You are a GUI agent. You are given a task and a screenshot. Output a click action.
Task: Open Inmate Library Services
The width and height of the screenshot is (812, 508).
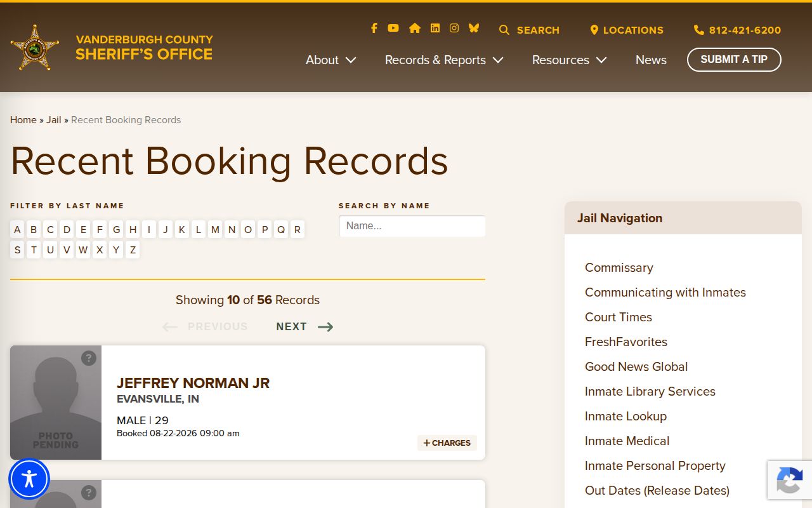pos(650,392)
